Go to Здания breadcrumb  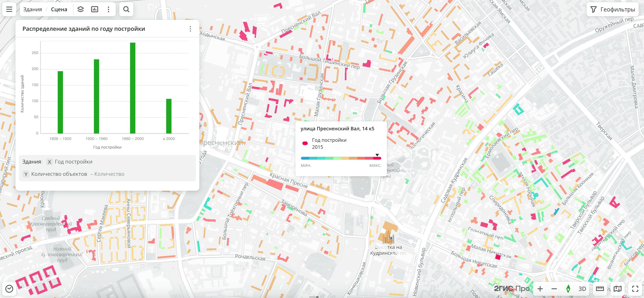pos(33,9)
